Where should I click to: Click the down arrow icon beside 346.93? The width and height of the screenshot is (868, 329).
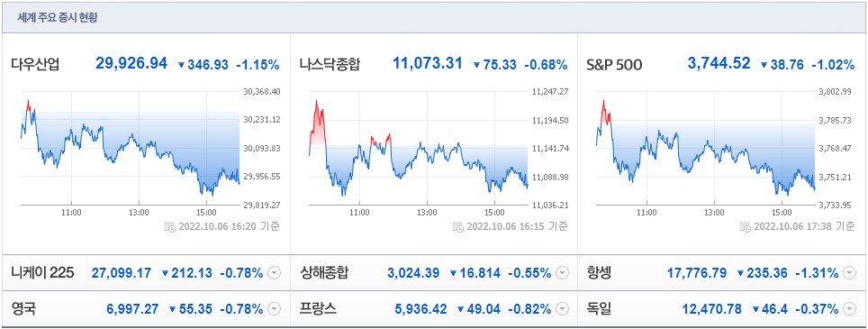pyautogui.click(x=181, y=66)
